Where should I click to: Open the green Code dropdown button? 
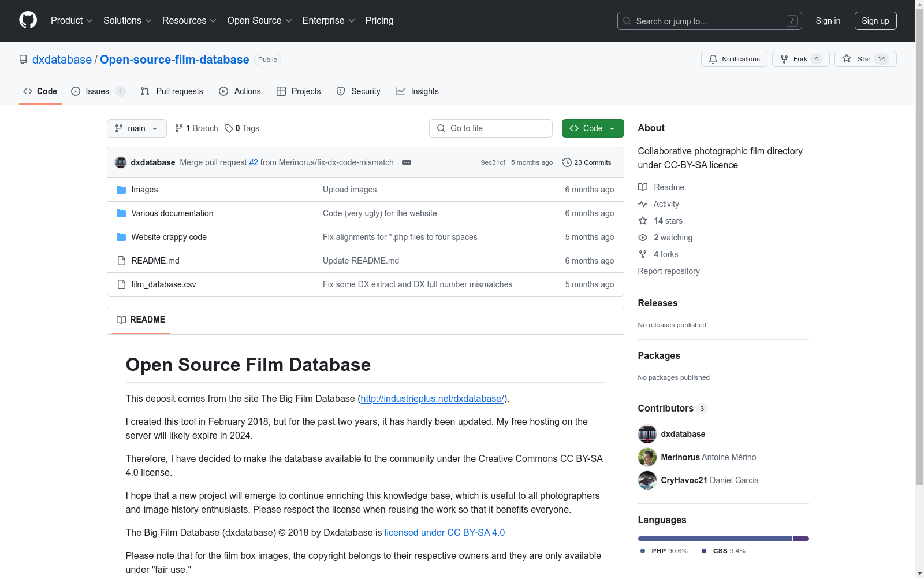[x=593, y=128]
